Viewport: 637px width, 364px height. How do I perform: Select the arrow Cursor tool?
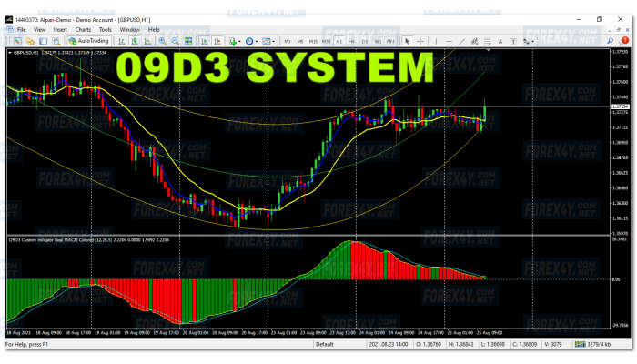coord(407,41)
